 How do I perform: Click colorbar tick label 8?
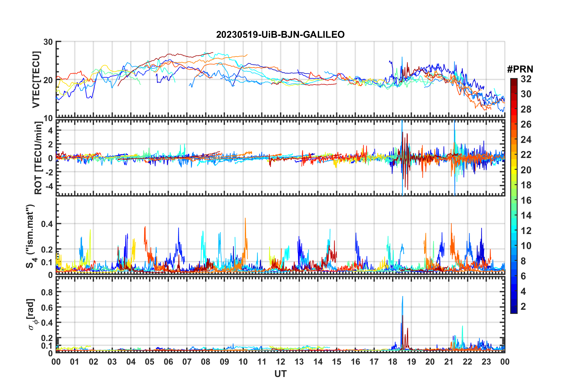(x=523, y=261)
